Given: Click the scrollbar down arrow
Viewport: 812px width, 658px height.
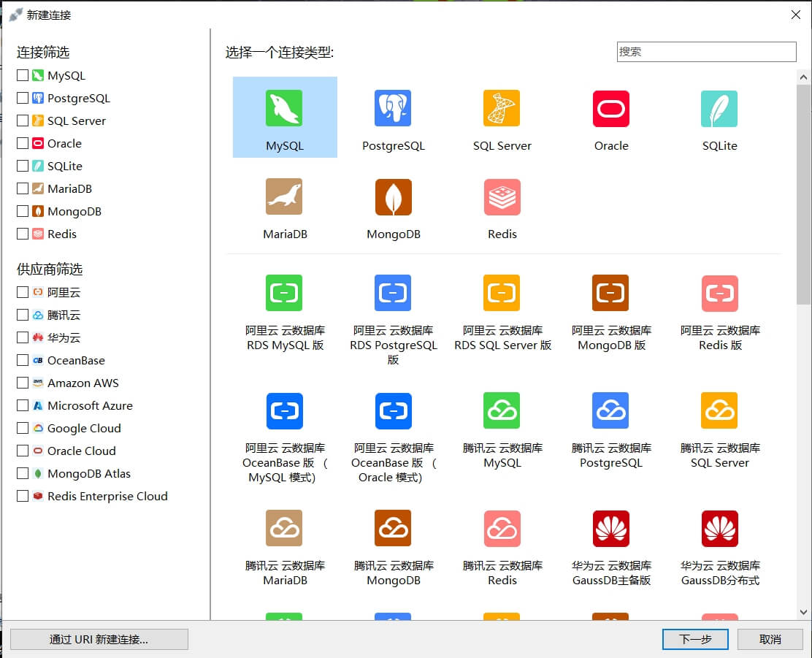Looking at the screenshot, I should 803,612.
